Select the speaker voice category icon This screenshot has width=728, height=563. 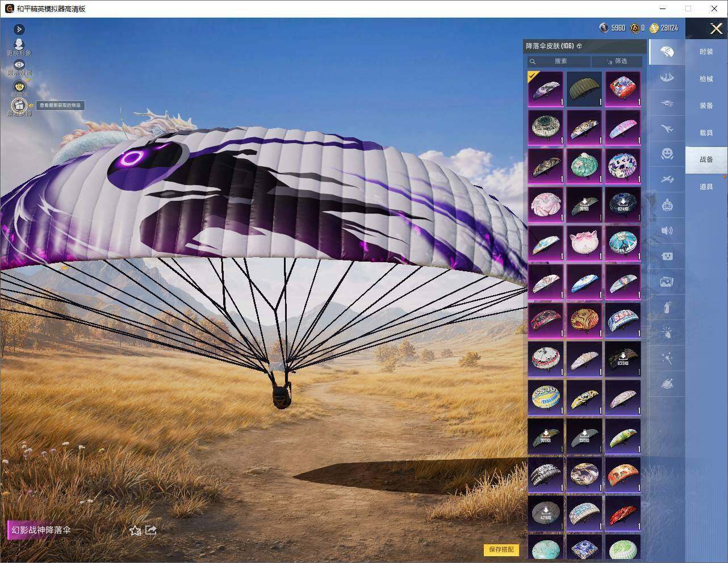point(667,230)
